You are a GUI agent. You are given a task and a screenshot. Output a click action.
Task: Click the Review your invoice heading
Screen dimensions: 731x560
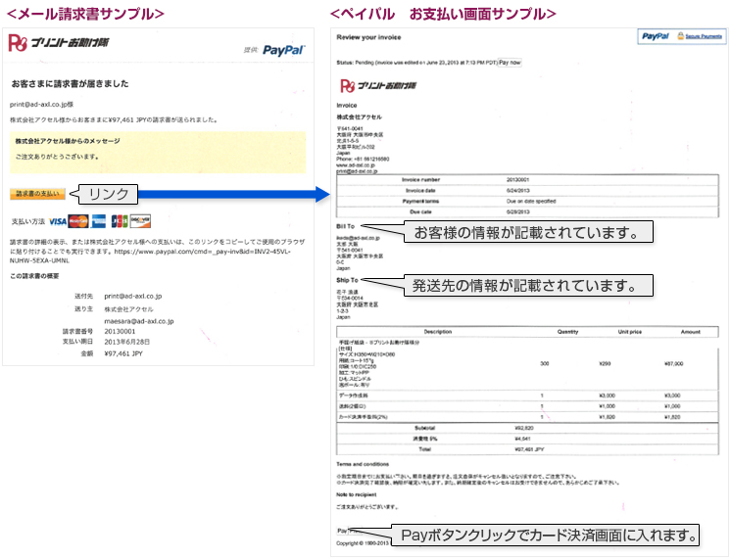368,37
